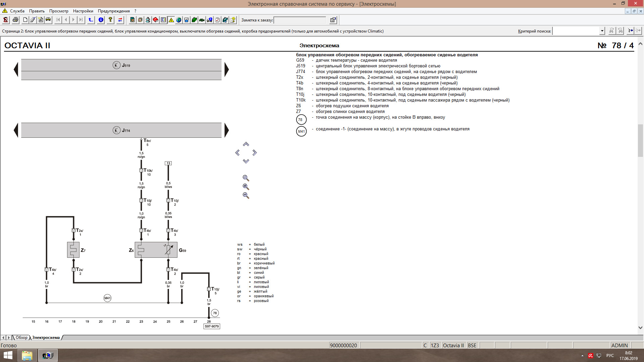Click the РУС language indicator
The image size is (644, 362).
(610, 356)
